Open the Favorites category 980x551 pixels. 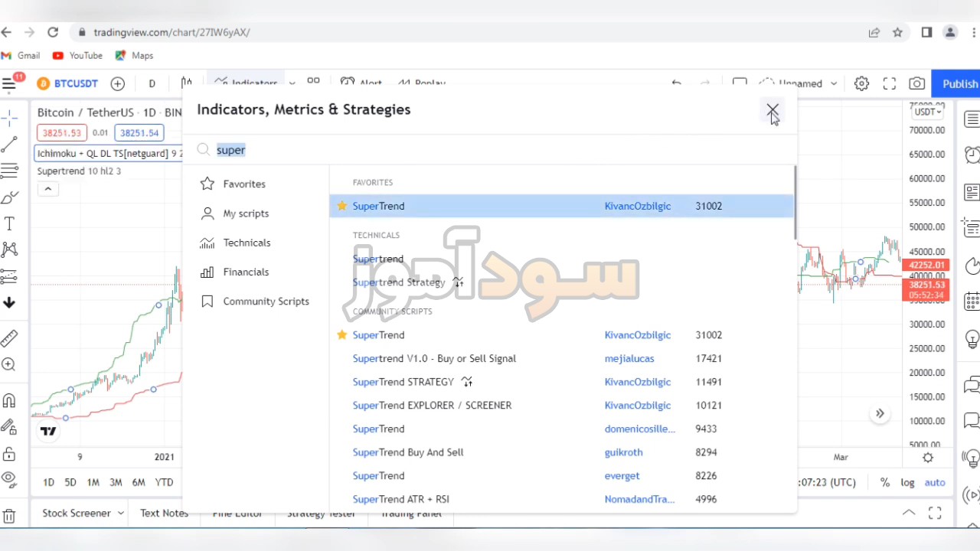pyautogui.click(x=244, y=184)
